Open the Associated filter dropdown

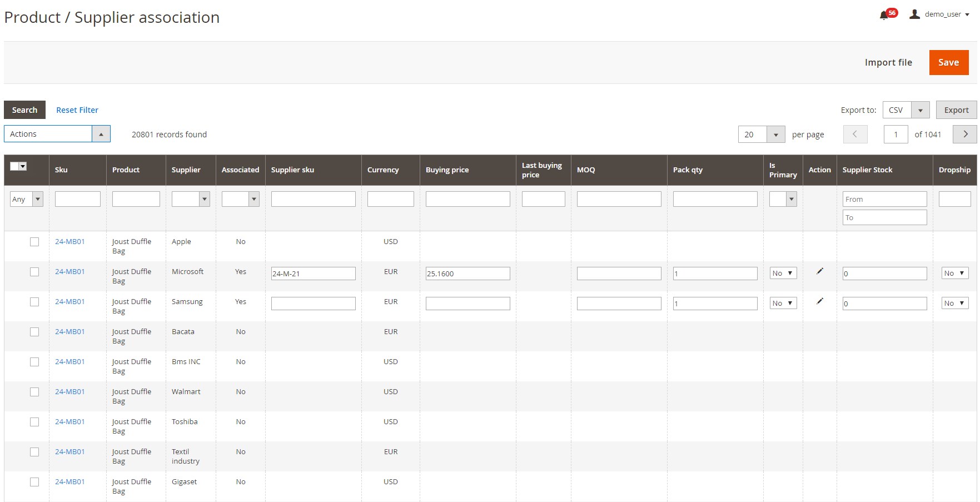pos(241,199)
